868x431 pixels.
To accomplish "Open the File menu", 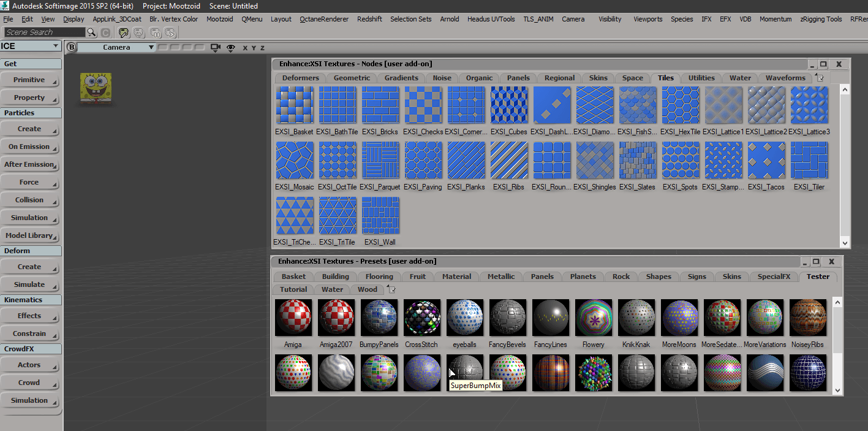I will 8,19.
